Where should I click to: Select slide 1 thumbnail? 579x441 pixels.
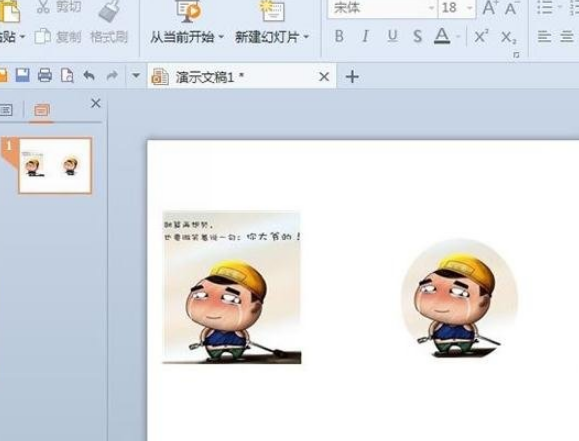pos(55,165)
